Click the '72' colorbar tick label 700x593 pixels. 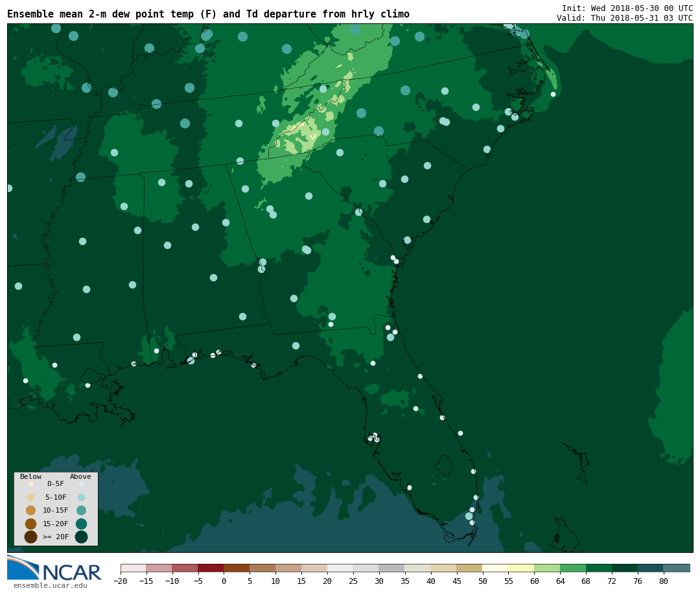pos(612,581)
